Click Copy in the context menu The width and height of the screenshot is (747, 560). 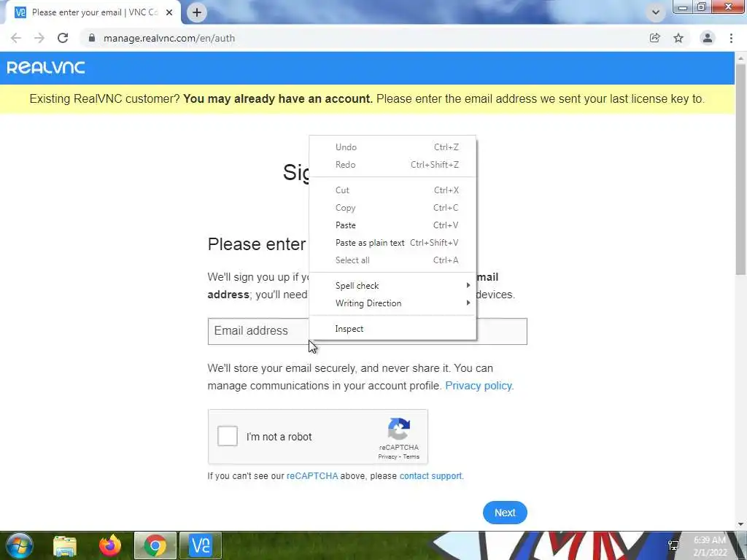tap(393, 208)
